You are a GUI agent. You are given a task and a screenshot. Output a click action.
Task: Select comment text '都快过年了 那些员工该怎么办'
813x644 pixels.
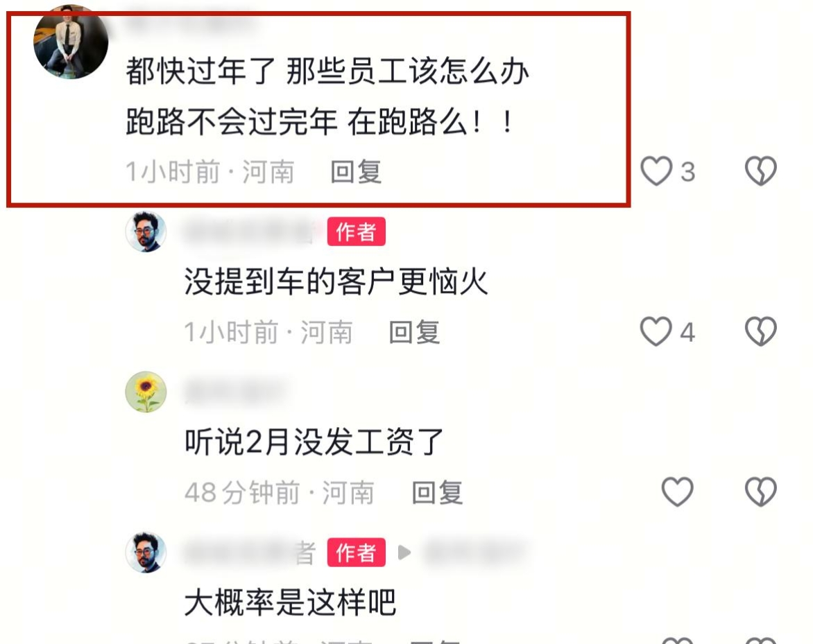pos(327,71)
